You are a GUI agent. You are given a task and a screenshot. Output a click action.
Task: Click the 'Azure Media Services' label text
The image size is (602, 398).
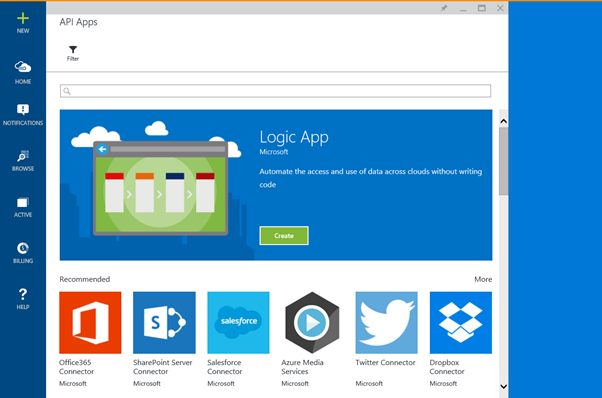coord(302,367)
